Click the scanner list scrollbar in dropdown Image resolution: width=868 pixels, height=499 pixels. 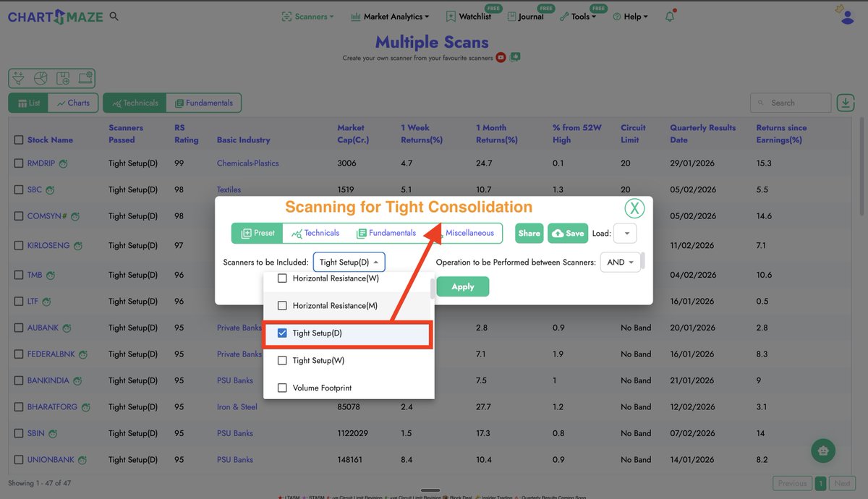coord(433,289)
